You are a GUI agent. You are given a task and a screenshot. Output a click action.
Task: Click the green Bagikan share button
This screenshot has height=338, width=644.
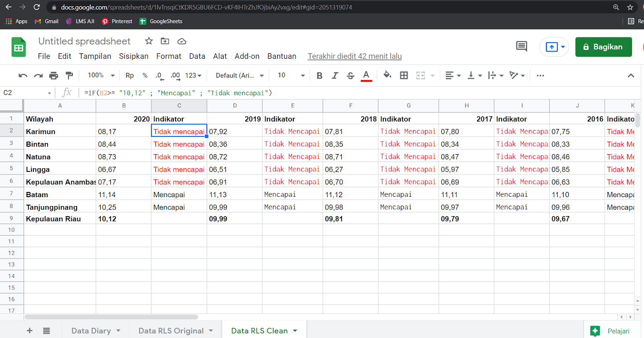[603, 47]
